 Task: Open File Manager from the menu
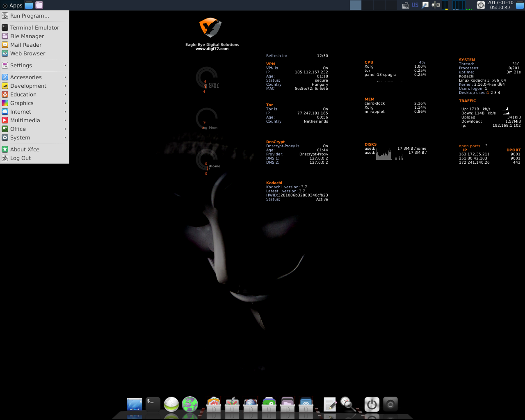click(x=34, y=36)
